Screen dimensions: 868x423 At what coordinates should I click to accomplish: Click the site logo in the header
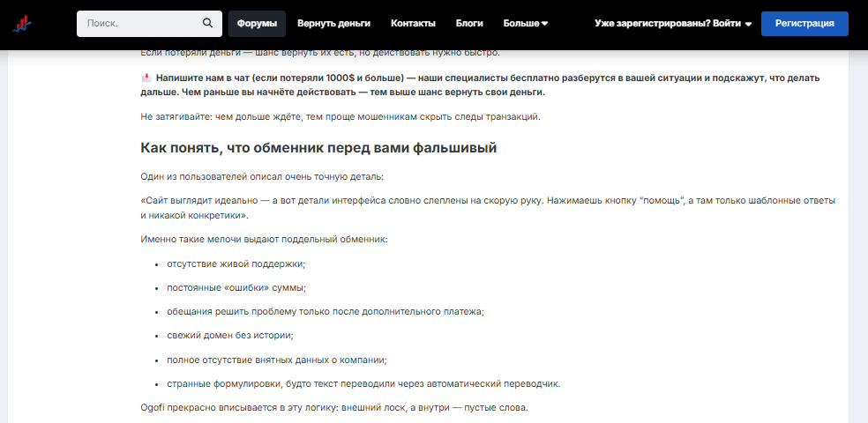[22, 24]
